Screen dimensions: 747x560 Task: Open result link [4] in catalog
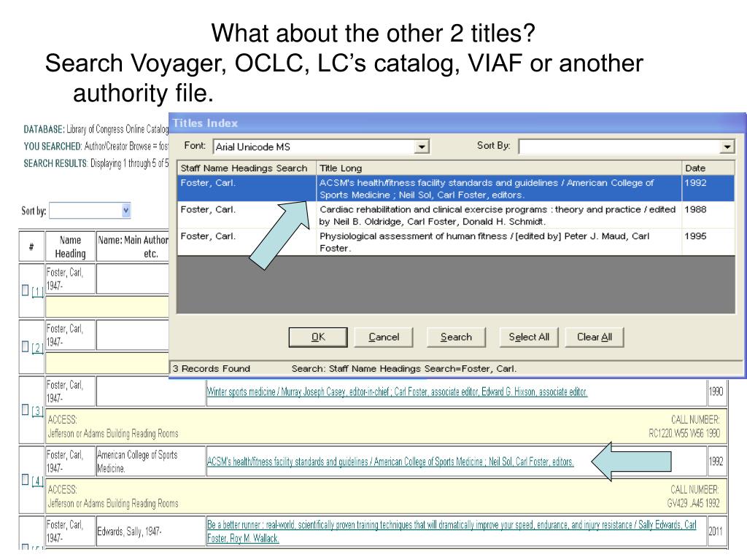click(x=38, y=481)
